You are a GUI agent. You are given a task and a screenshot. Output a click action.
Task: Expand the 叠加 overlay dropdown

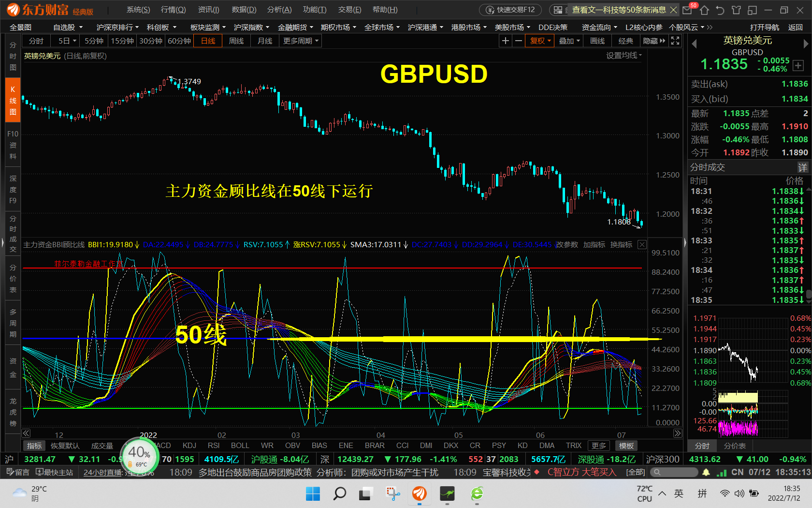point(566,41)
